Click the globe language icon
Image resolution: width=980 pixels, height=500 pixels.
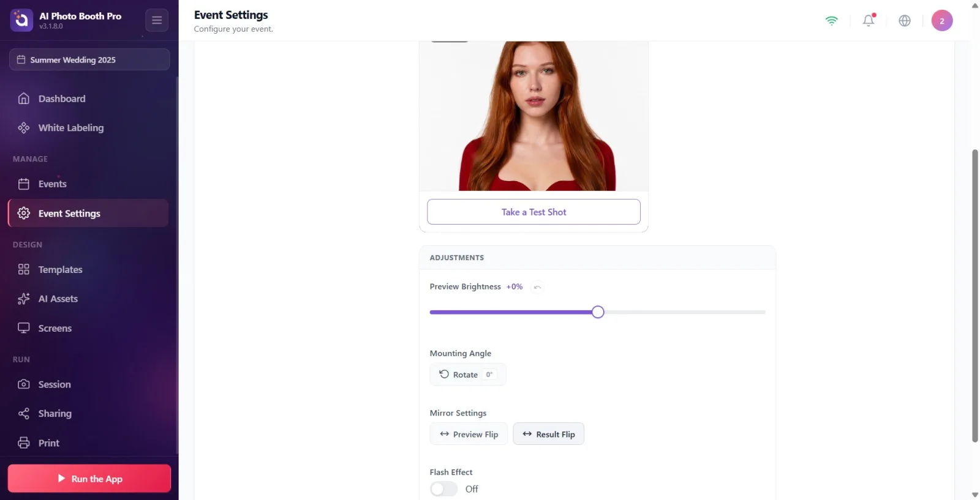pyautogui.click(x=905, y=20)
